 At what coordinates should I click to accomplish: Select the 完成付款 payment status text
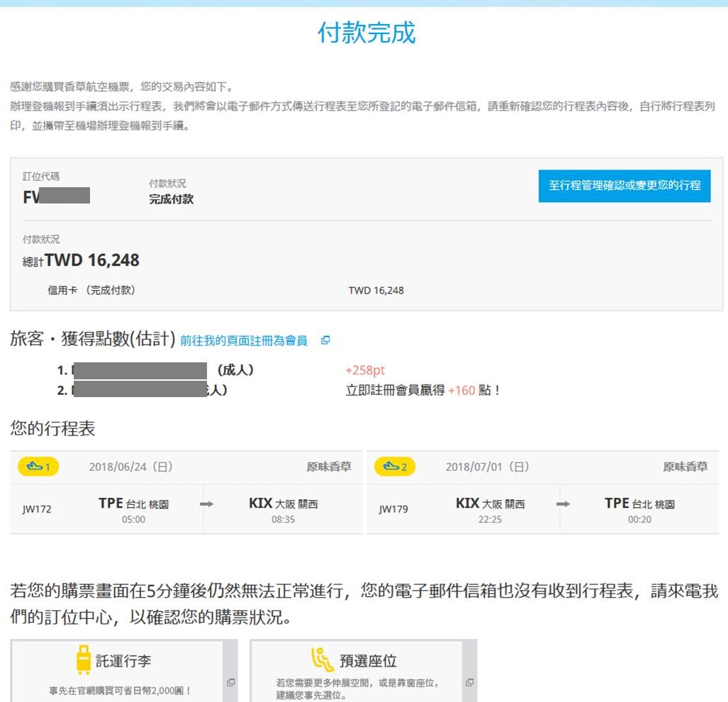pyautogui.click(x=172, y=199)
